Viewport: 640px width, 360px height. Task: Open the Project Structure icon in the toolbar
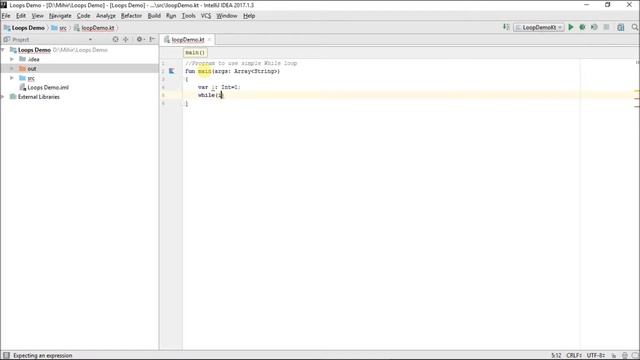coord(621,27)
